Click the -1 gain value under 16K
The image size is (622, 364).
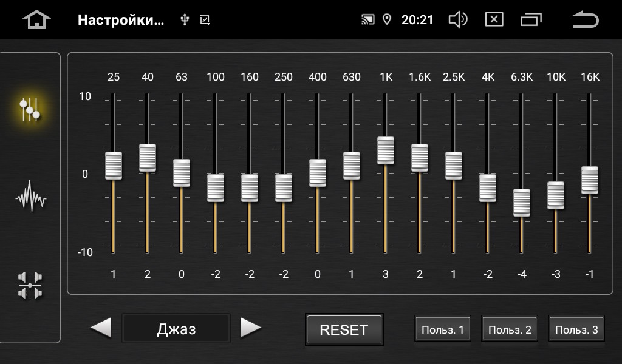(589, 274)
